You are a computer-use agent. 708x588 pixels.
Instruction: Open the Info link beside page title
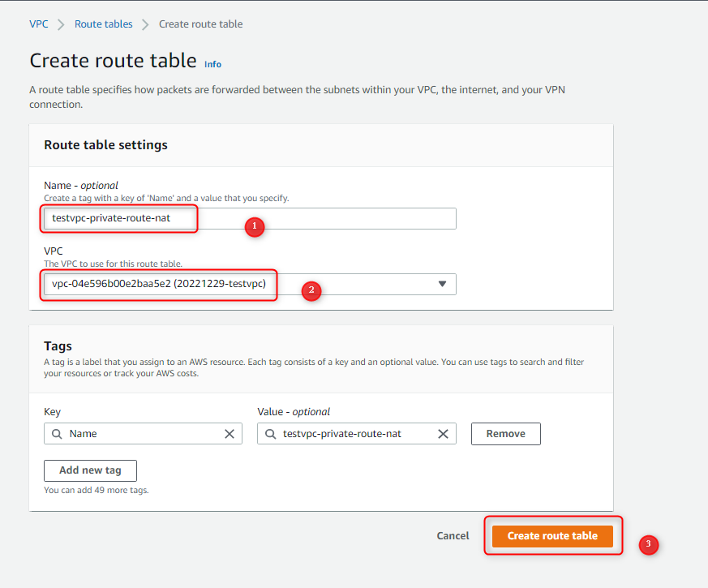coord(212,64)
